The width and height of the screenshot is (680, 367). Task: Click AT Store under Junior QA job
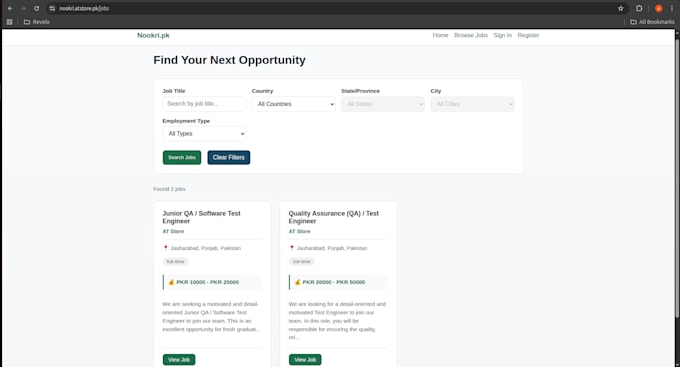173,231
